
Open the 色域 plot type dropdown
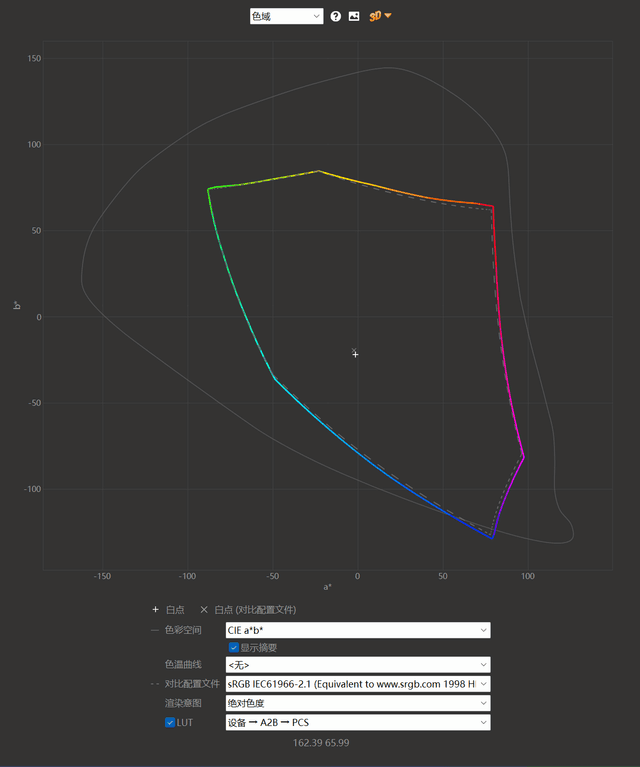[286, 16]
